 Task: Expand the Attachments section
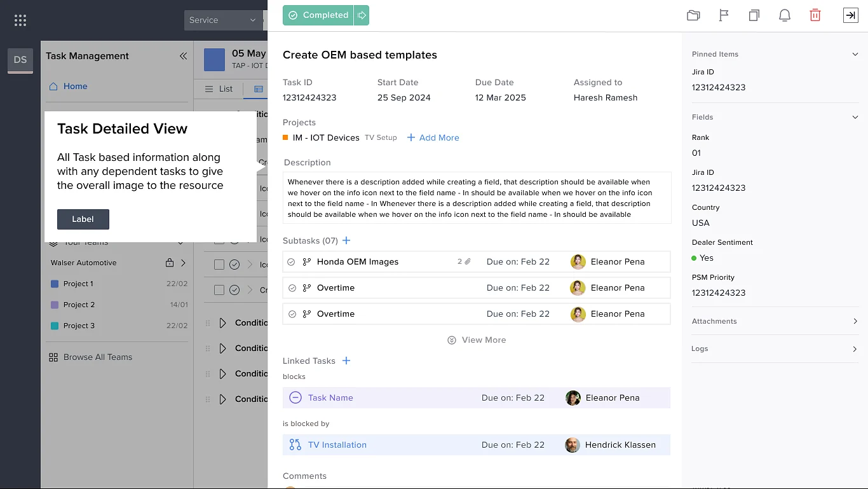(x=855, y=321)
